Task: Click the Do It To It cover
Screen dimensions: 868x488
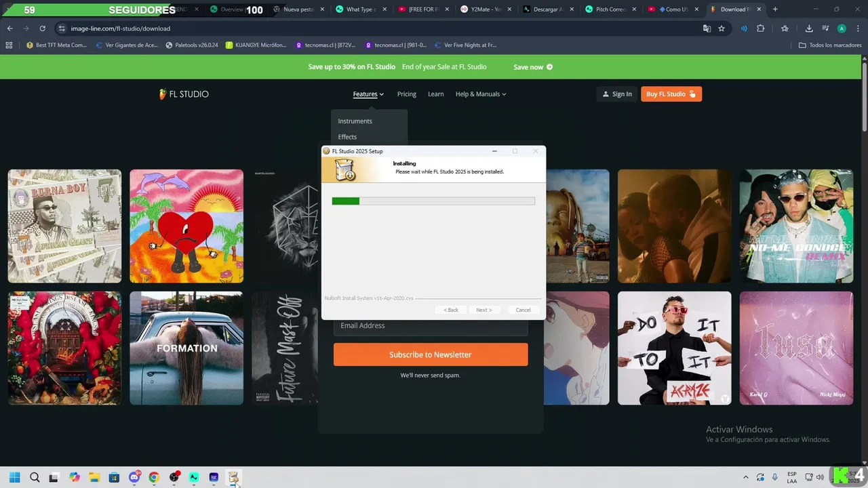Action: click(675, 348)
